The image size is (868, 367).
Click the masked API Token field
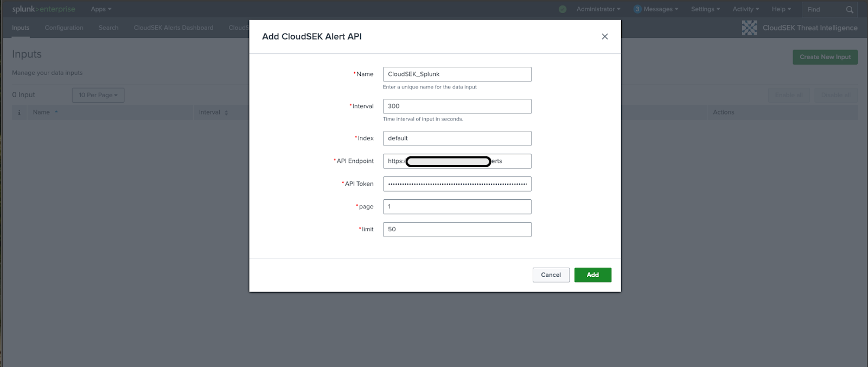[457, 184]
